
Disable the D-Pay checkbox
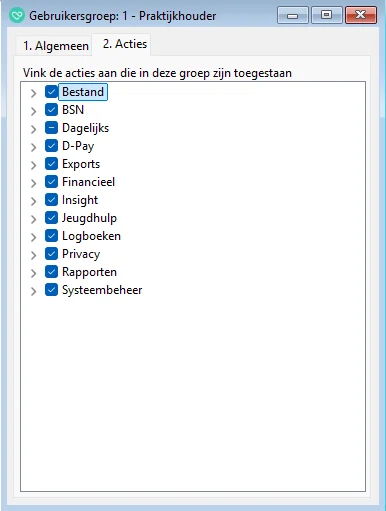tap(51, 146)
